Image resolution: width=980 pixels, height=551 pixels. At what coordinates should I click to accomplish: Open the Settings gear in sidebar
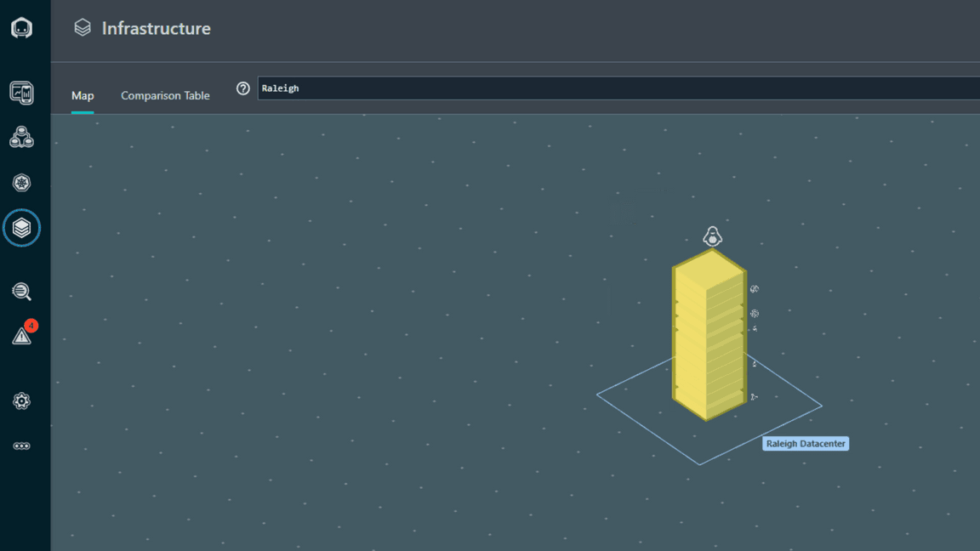[21, 400]
